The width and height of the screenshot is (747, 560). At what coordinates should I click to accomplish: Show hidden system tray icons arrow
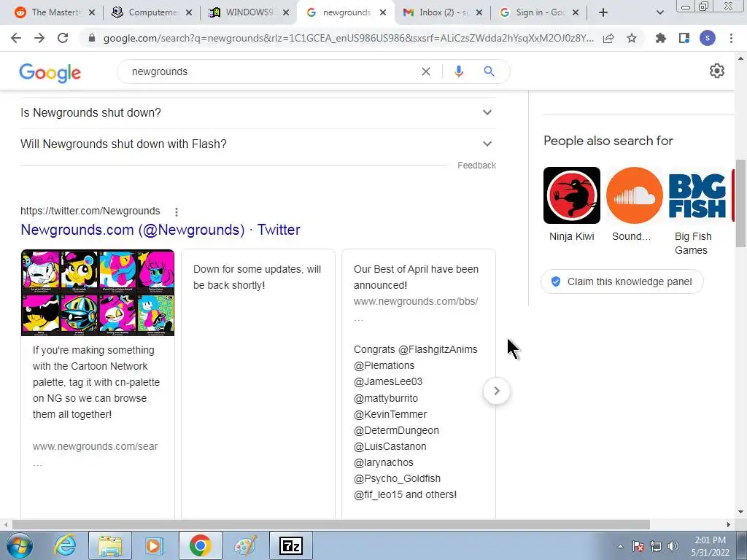[x=620, y=546]
